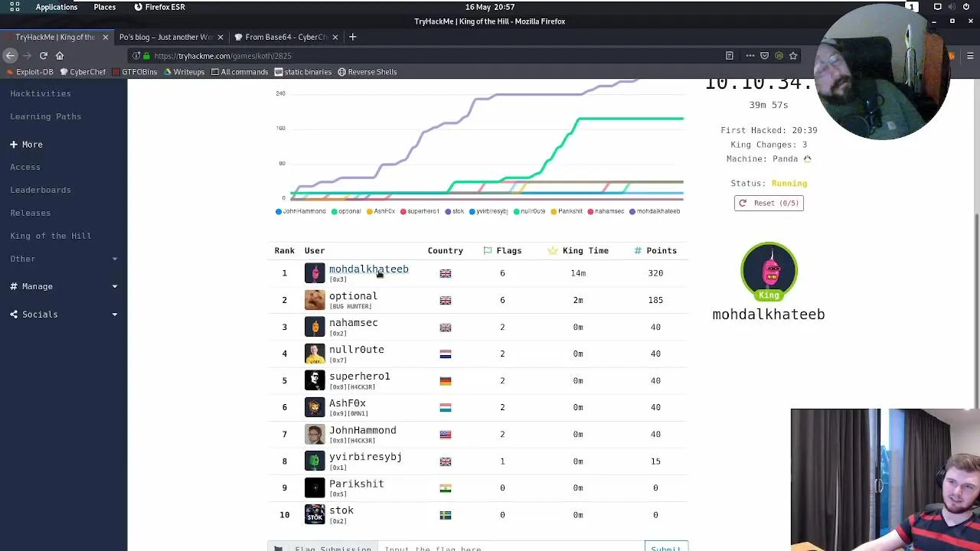The height and width of the screenshot is (551, 980).
Task: Close the CyberChef From Base64 tab
Action: pyautogui.click(x=336, y=37)
